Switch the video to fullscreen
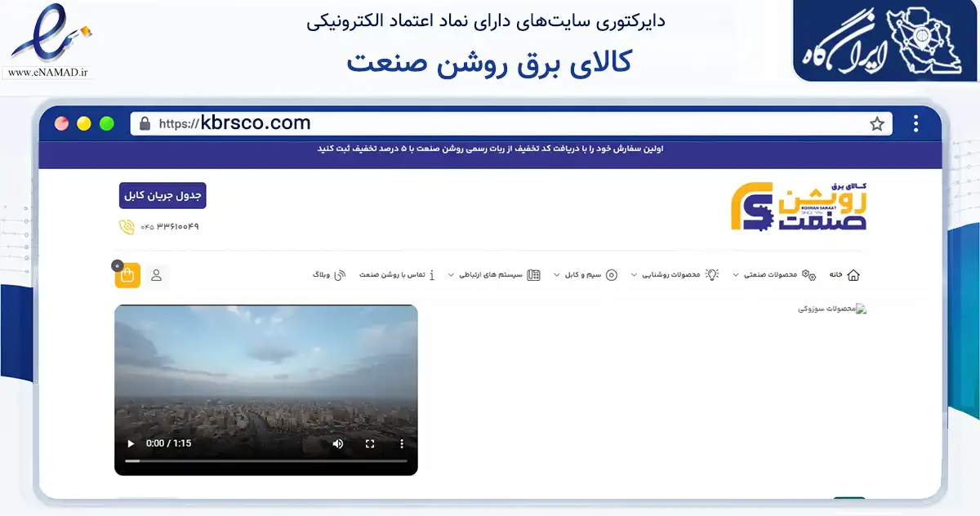Image resolution: width=980 pixels, height=516 pixels. point(370,444)
